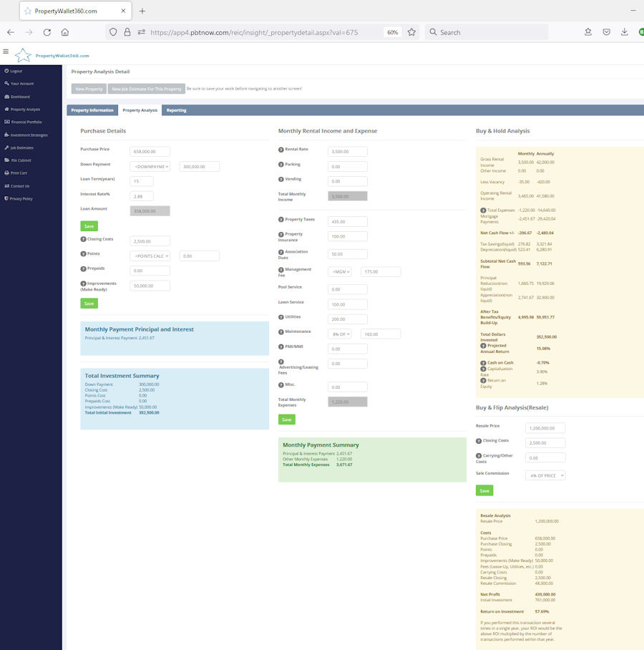
Task: Switch to the Property Analysis tab
Action: click(140, 110)
